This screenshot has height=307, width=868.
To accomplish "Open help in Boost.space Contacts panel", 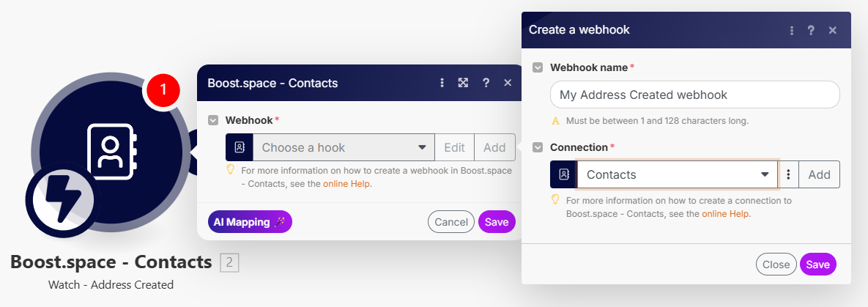I will [x=486, y=83].
